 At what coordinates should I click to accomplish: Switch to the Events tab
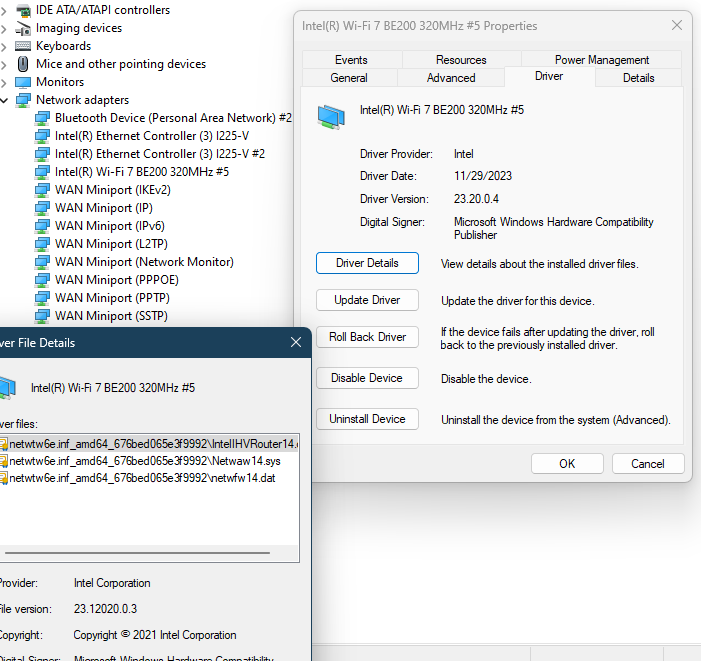coord(351,60)
